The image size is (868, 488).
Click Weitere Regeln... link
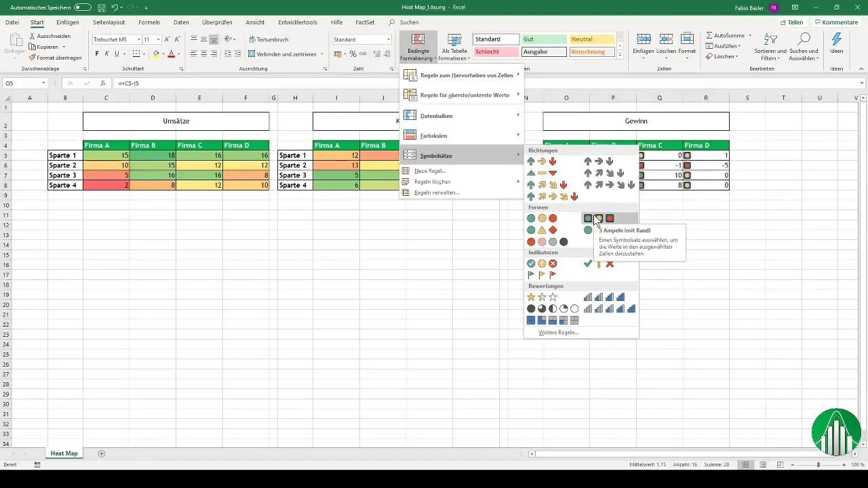558,333
